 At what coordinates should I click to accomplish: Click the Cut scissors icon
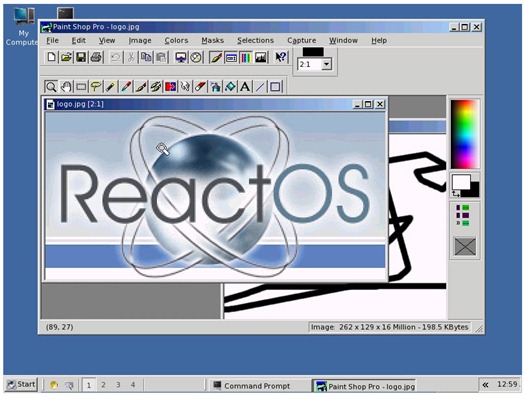click(x=131, y=57)
